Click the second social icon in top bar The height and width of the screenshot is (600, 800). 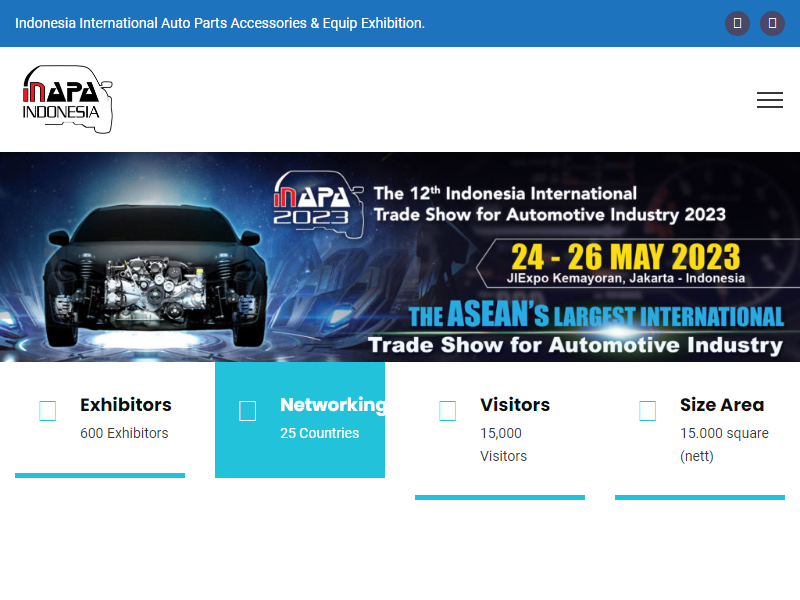[x=772, y=23]
